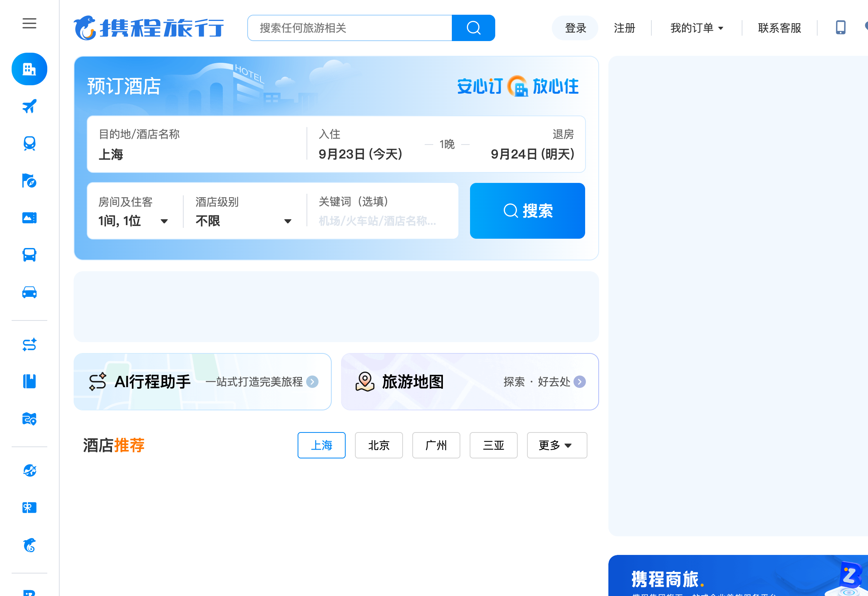Click the magnifier search button in header
Image resolution: width=868 pixels, height=596 pixels.
474,28
